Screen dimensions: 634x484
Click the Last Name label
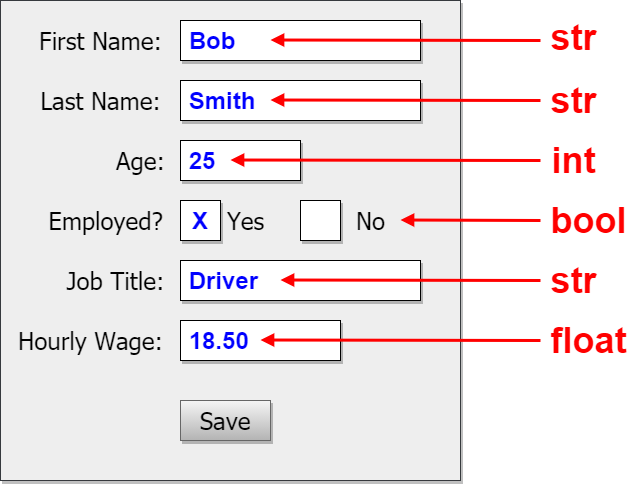click(100, 101)
